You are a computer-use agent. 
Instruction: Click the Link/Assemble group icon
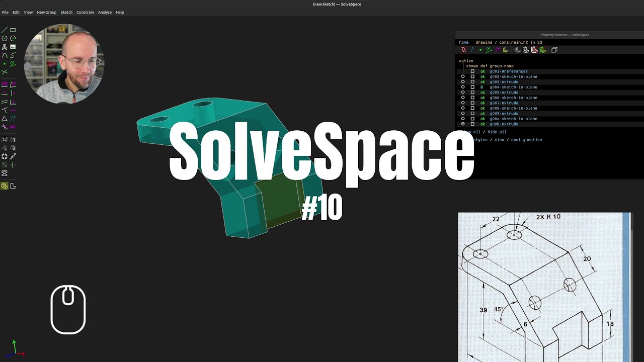click(x=5, y=173)
